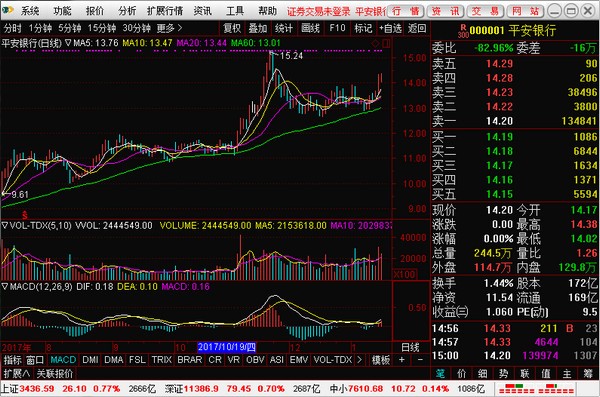The height and width of the screenshot is (397, 600).
Task: Click the red-green market status bars
Action: pos(535,389)
